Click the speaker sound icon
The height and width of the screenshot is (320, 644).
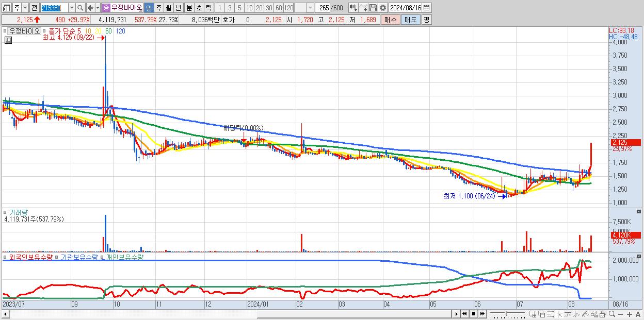click(90, 8)
